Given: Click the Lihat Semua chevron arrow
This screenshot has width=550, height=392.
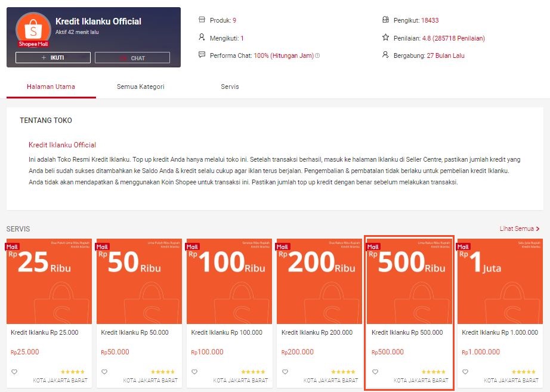Looking at the screenshot, I should coord(537,229).
